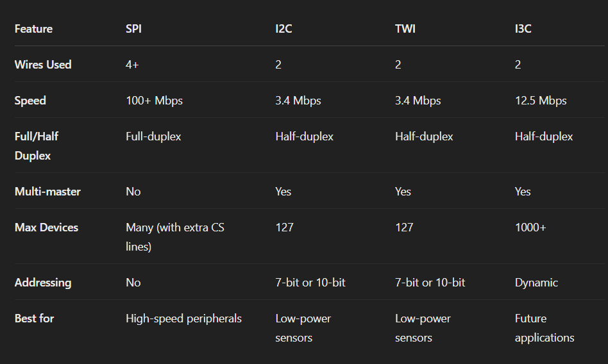608x364 pixels.
Task: Select the High-speed peripherals cell
Action: 183,318
